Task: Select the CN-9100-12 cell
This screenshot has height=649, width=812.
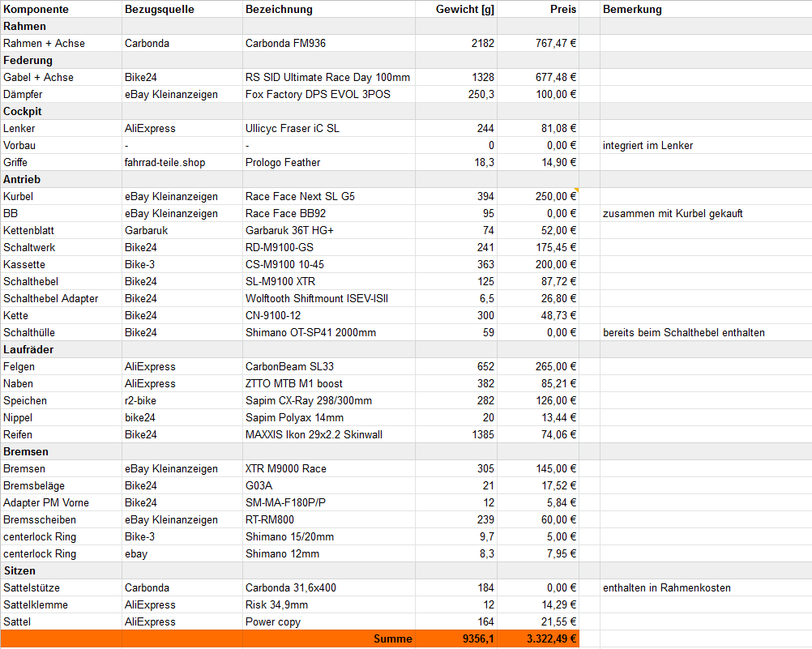Action: 329,315
